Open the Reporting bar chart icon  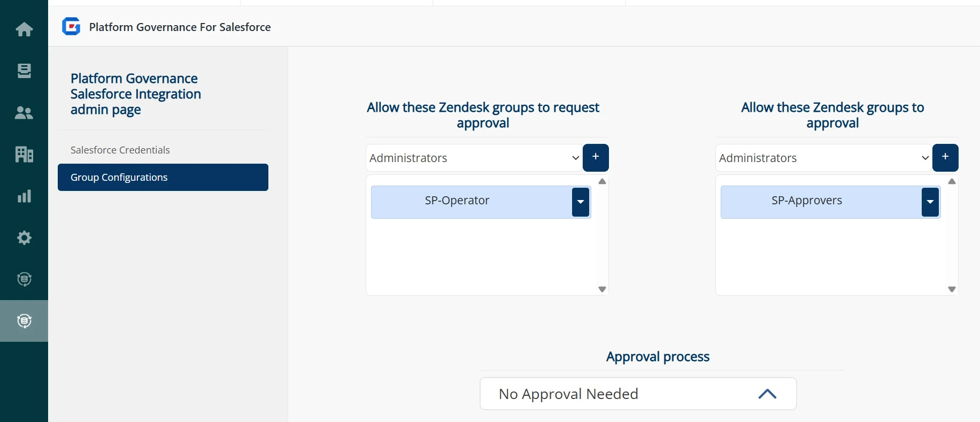click(24, 196)
